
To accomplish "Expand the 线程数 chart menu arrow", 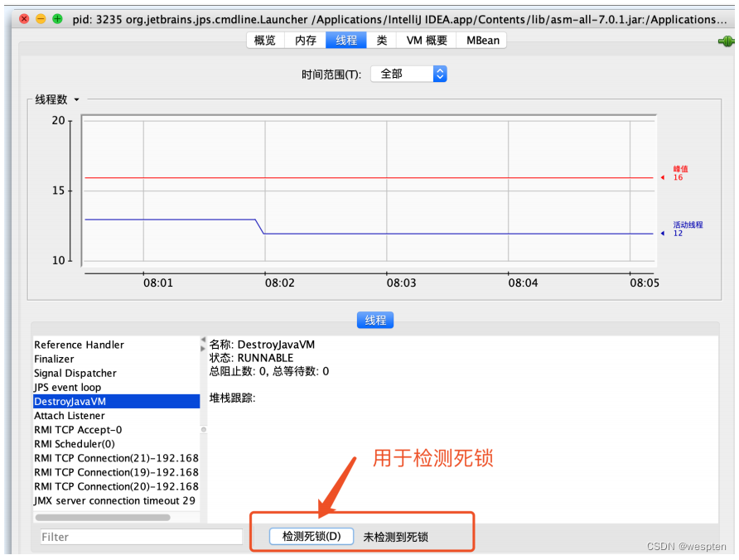I will coord(76,100).
